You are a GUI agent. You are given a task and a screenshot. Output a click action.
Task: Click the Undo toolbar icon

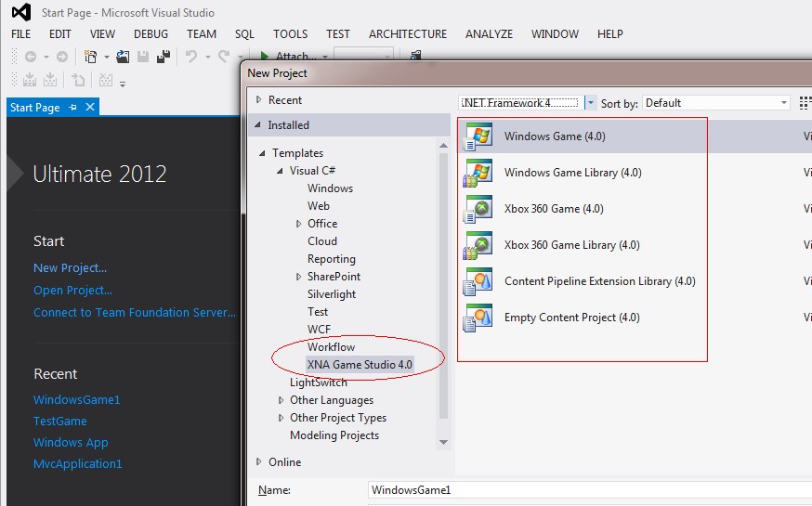[191, 57]
